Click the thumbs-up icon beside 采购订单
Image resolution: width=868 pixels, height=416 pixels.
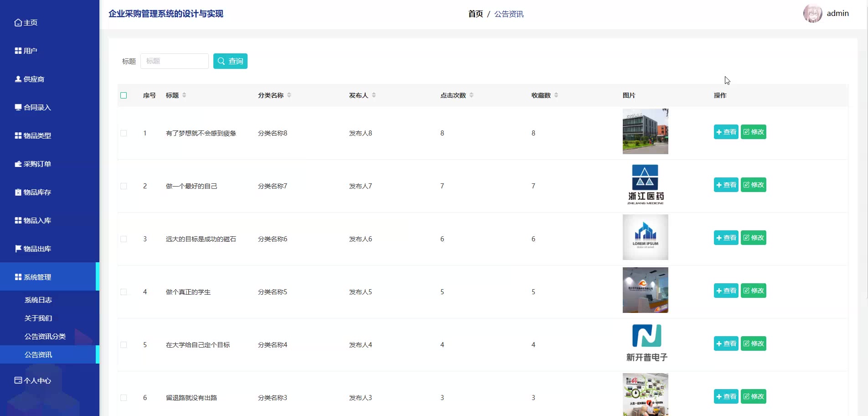click(x=18, y=164)
